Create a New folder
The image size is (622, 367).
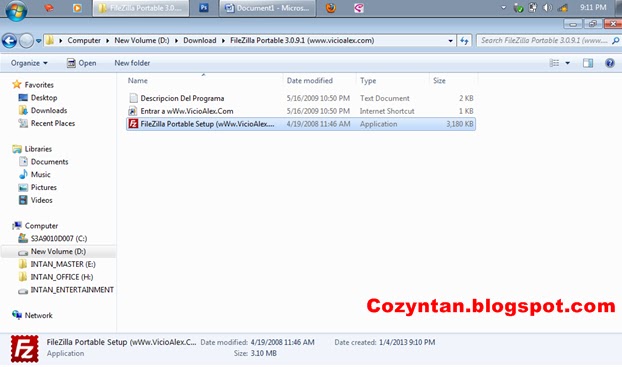pyautogui.click(x=132, y=63)
